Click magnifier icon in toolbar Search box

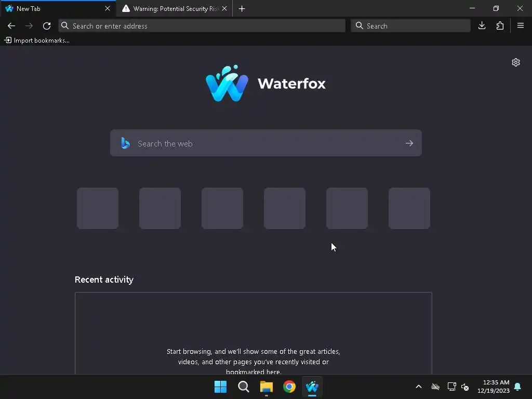(359, 26)
